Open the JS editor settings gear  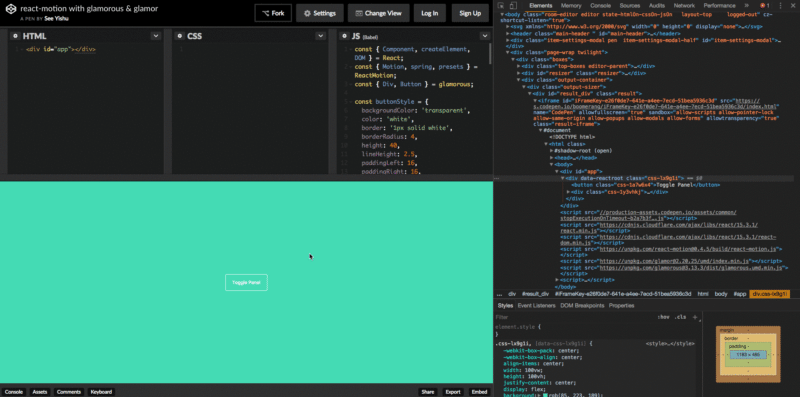click(343, 36)
